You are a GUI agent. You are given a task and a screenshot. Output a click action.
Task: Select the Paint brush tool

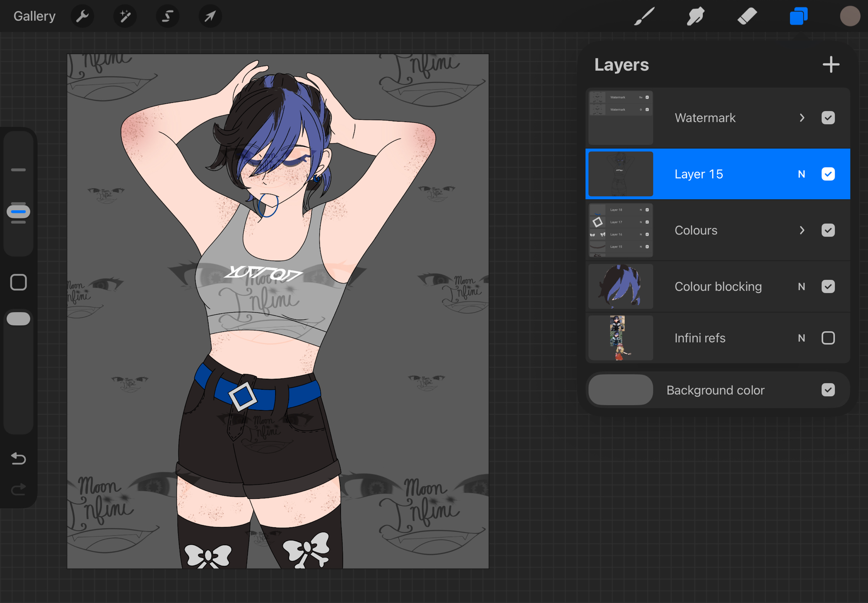click(644, 16)
